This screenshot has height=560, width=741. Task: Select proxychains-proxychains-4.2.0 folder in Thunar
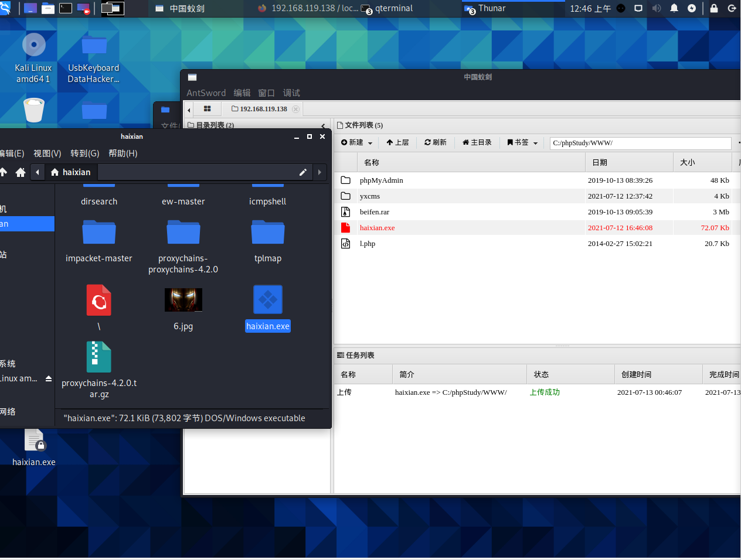tap(183, 247)
